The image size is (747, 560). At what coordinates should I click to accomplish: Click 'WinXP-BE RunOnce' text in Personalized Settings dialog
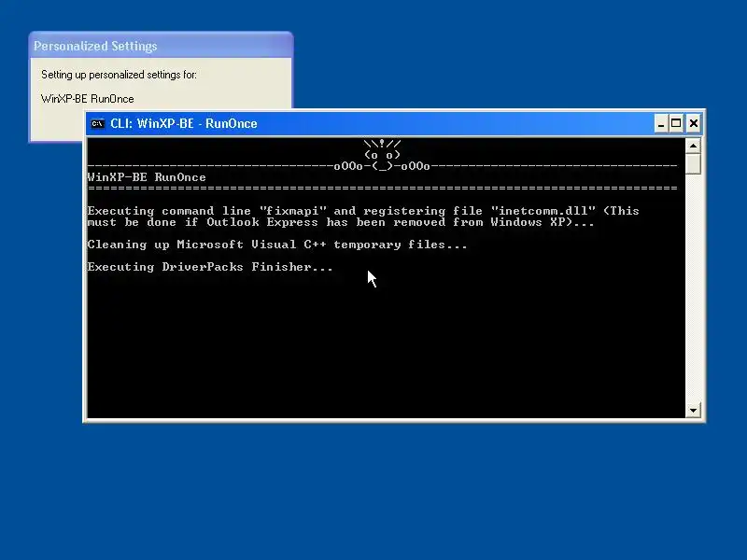88,99
